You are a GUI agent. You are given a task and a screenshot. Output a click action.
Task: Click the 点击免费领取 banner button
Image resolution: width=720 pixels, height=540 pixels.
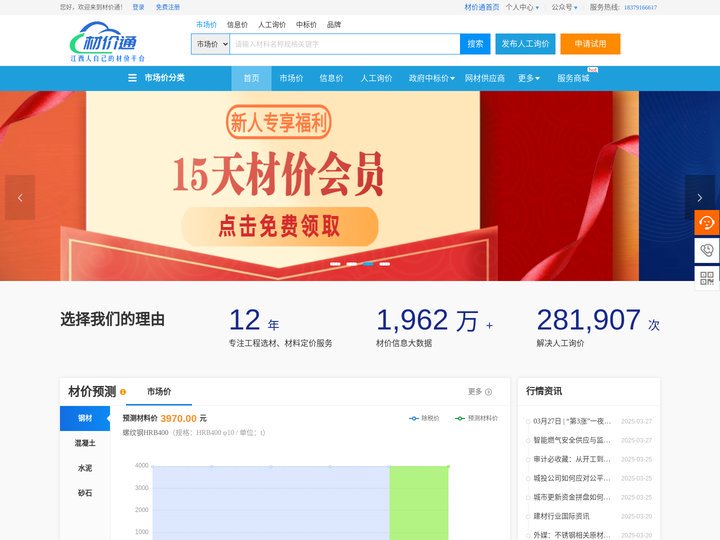click(279, 226)
